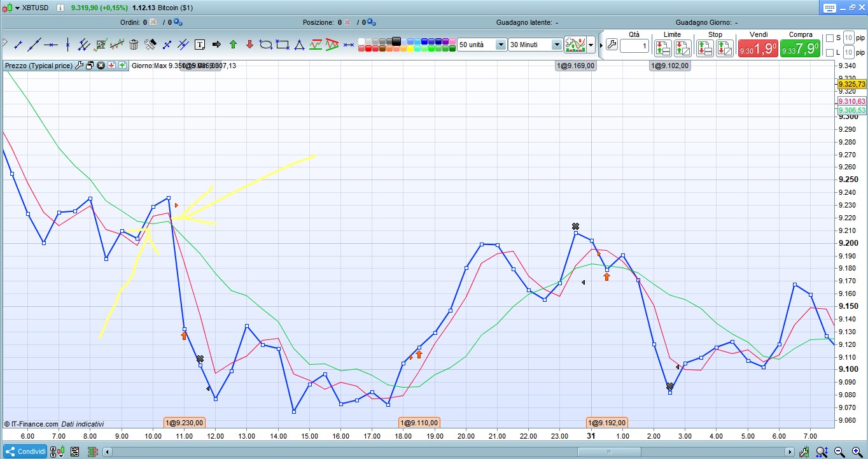Click the 1@9.230,00 order label
The image size is (868, 459).
coord(185,422)
